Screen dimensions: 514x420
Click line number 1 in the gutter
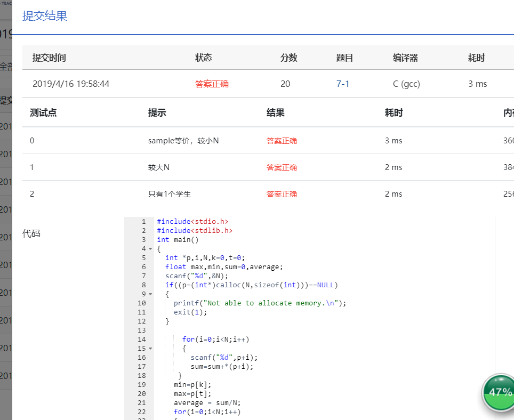pos(143,222)
